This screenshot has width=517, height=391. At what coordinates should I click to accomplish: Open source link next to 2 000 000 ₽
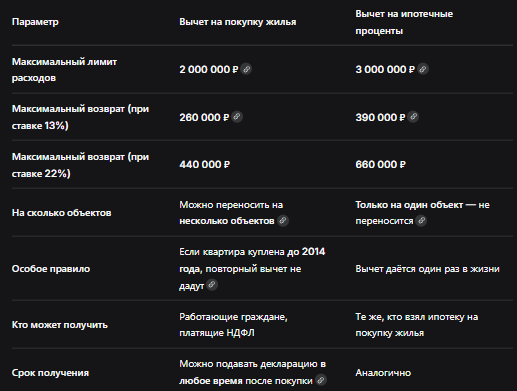[x=246, y=69]
